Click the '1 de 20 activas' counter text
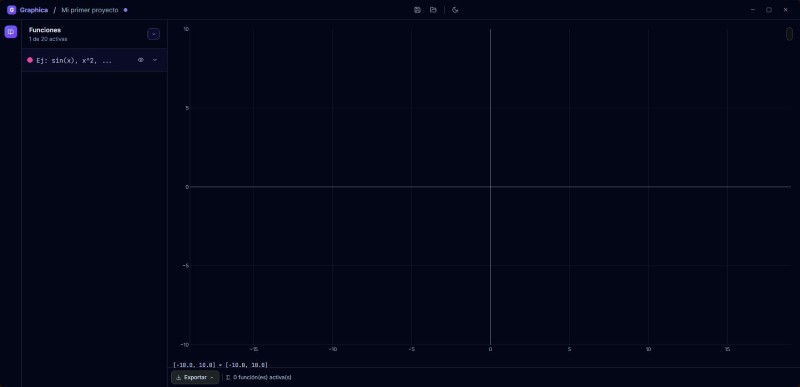The image size is (800, 387). tap(48, 39)
